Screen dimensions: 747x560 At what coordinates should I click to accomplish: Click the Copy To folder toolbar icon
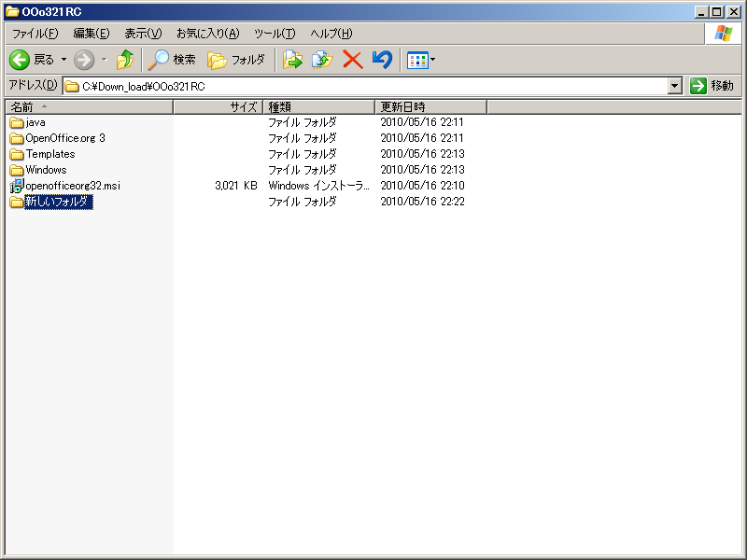(x=322, y=60)
